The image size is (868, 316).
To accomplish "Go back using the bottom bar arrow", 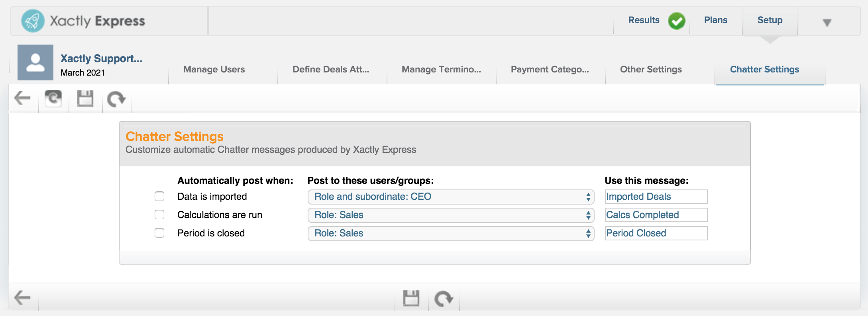I will [22, 298].
